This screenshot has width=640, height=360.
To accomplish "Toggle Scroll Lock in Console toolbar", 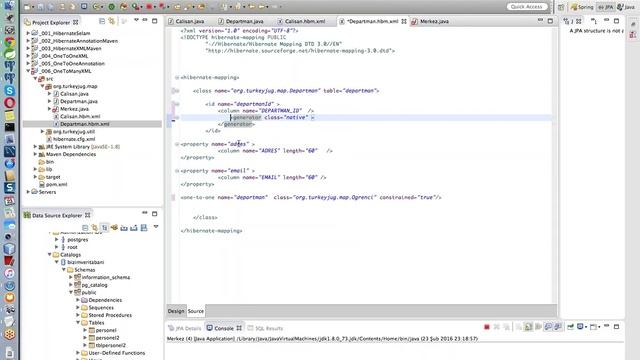I will click(528, 327).
